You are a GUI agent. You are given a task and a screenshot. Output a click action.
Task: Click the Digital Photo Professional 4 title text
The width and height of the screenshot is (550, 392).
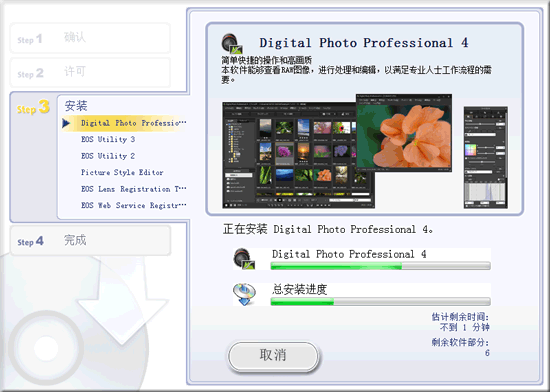pos(364,43)
